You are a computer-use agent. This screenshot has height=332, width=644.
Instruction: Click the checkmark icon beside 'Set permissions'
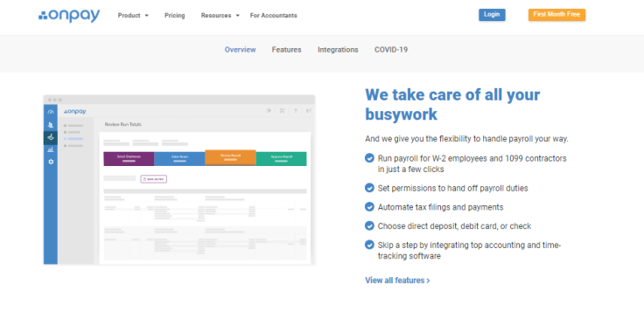point(369,188)
